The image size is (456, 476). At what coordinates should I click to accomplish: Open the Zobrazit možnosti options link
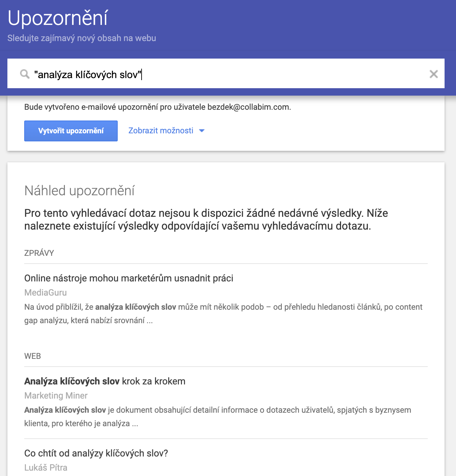click(161, 131)
